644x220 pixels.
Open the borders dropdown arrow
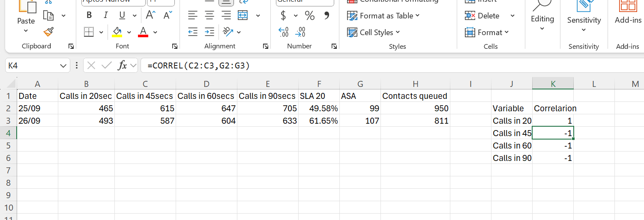[x=101, y=32]
